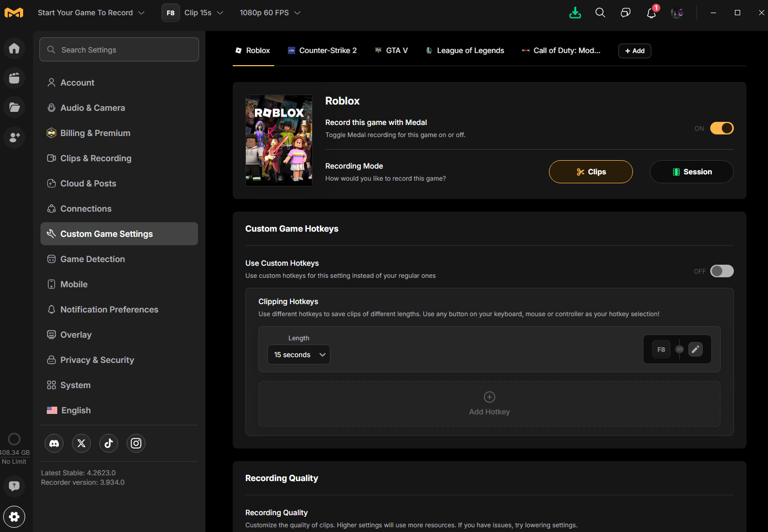This screenshot has height=532, width=768.
Task: Open the Clips library clapperboard icon
Action: click(14, 78)
